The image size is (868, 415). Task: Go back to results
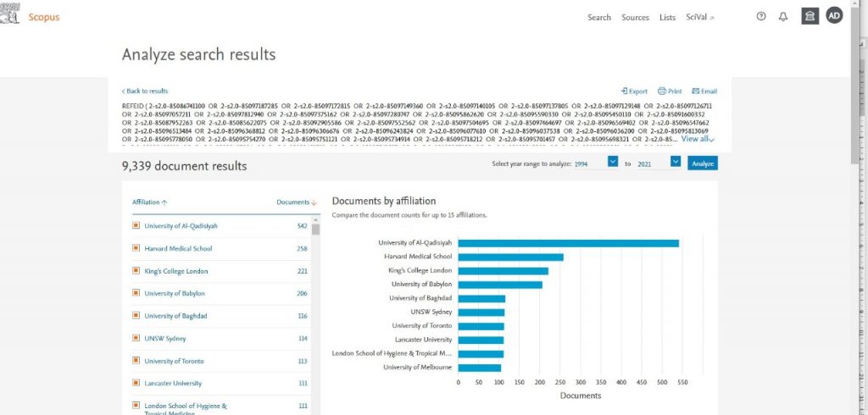click(x=144, y=91)
